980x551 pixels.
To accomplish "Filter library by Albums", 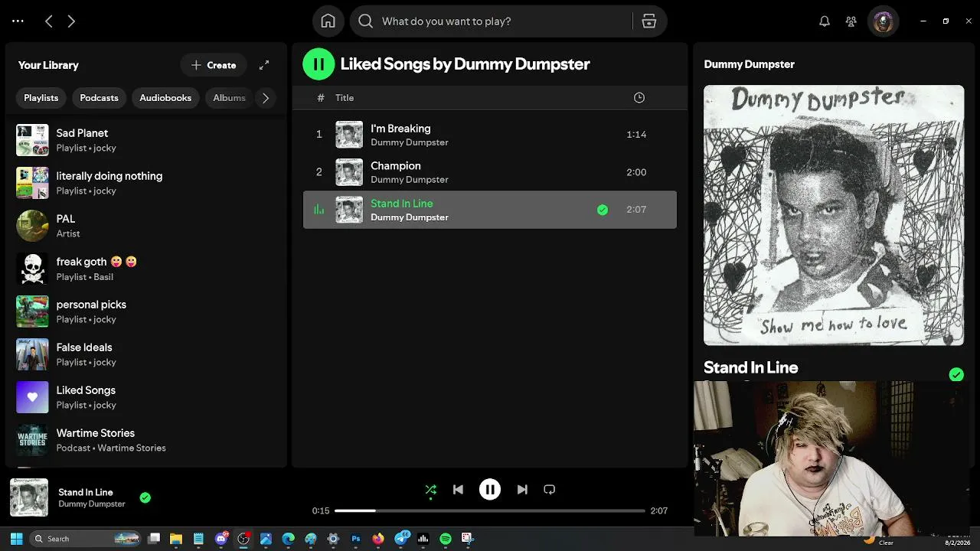I will [x=229, y=98].
